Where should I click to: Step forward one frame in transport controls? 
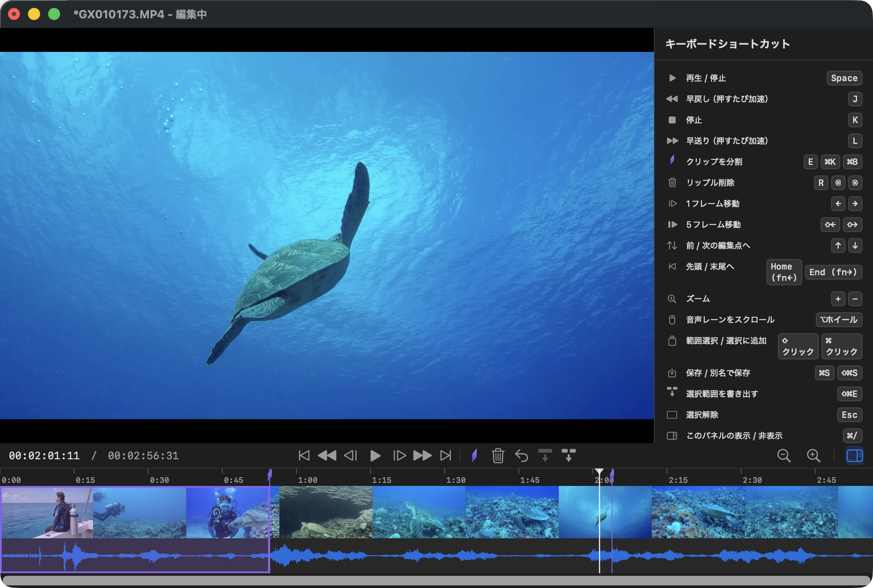pos(399,455)
